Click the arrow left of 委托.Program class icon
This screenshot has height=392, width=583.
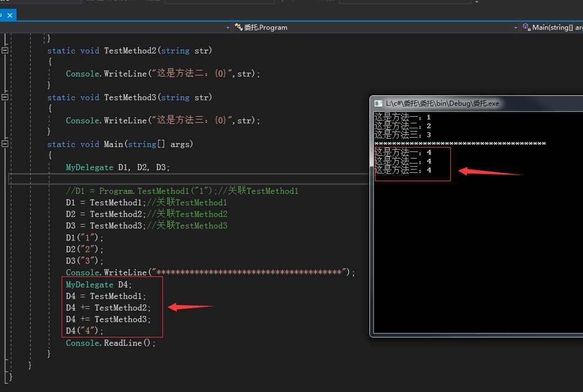coord(228,28)
